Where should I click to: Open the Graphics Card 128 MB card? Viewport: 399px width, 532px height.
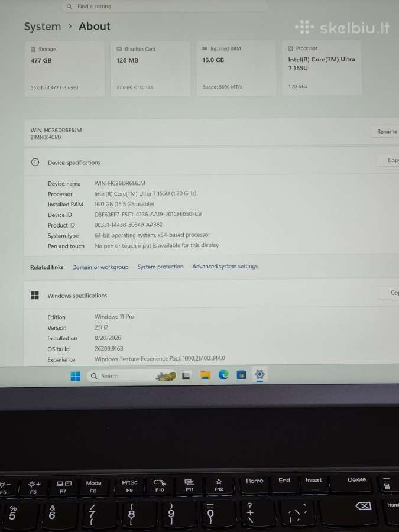click(x=150, y=69)
